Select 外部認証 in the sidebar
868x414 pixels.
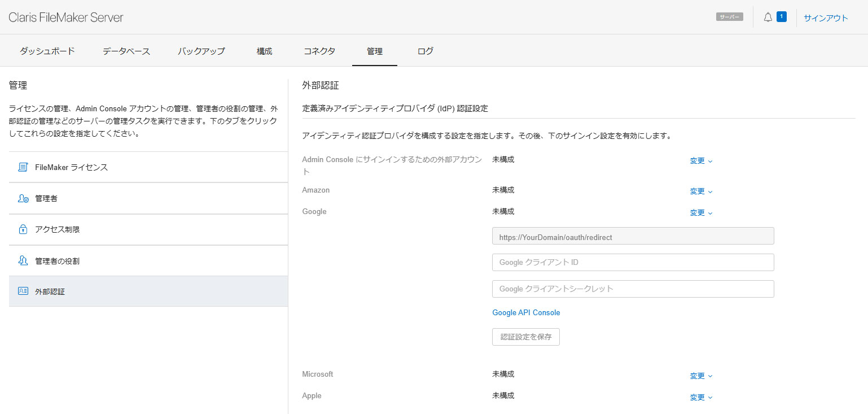[x=148, y=291]
